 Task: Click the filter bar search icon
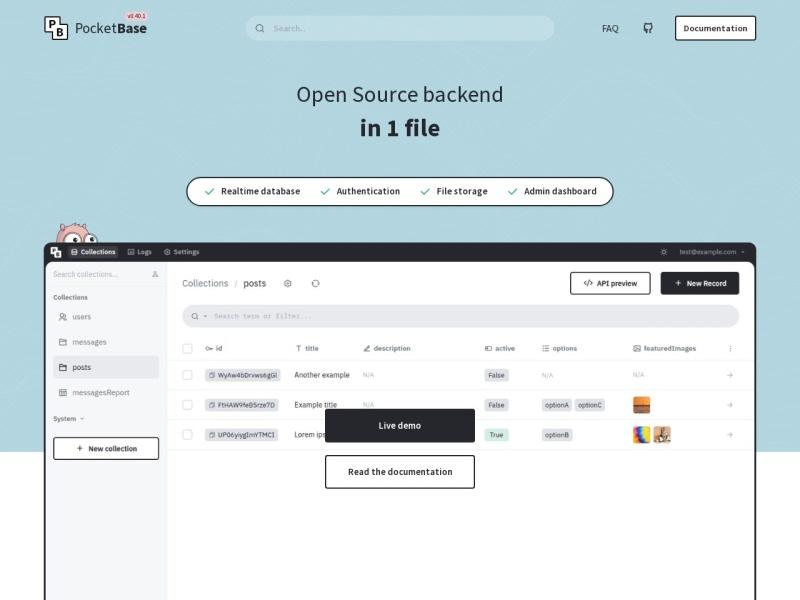[195, 316]
